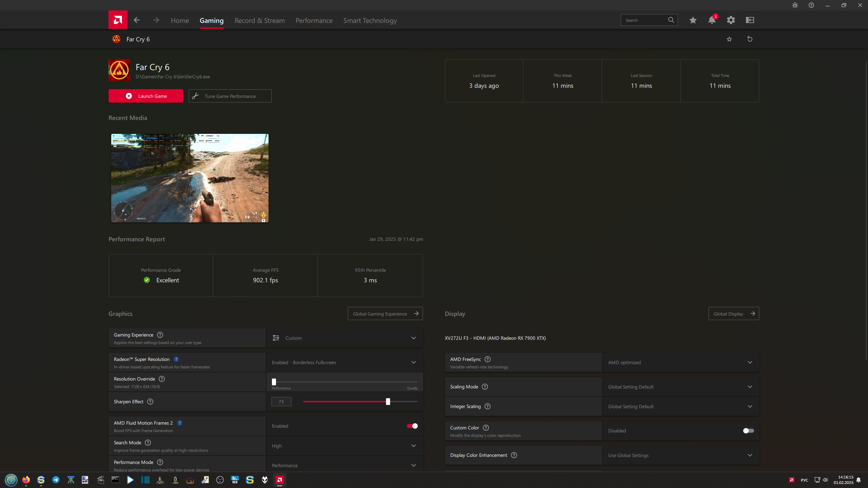Mark Far Cry 6 profile as favorite

(x=729, y=39)
